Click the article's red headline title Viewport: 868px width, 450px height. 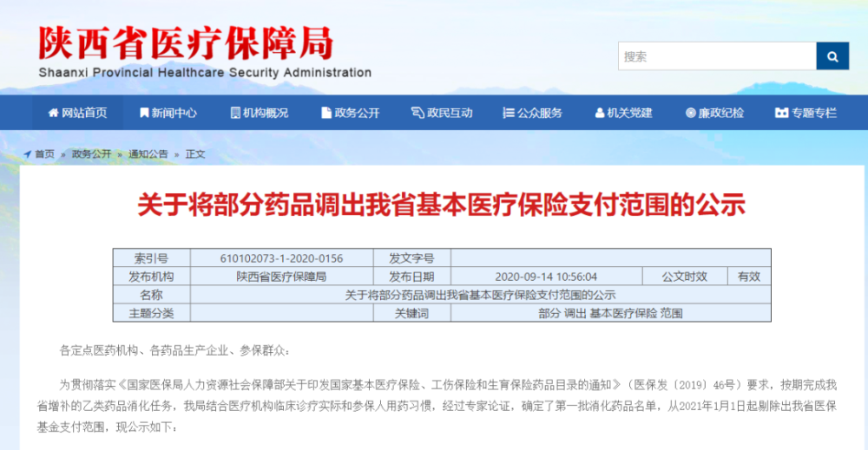coord(441,205)
